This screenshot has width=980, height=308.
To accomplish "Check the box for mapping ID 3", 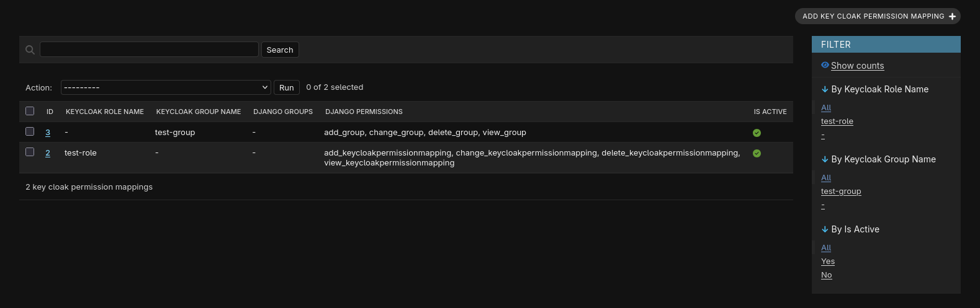I will [x=30, y=131].
